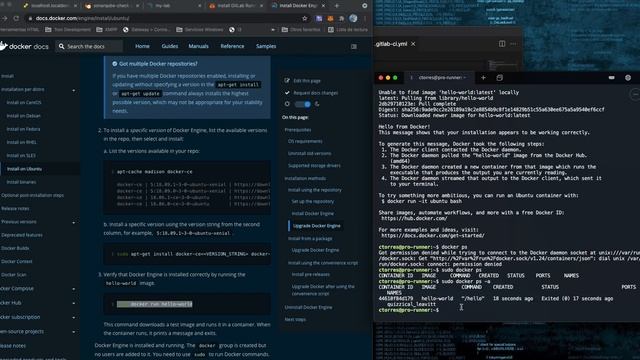This screenshot has height=360, width=640.
Task: Jump to Set up the repository section
Action: [x=313, y=202]
